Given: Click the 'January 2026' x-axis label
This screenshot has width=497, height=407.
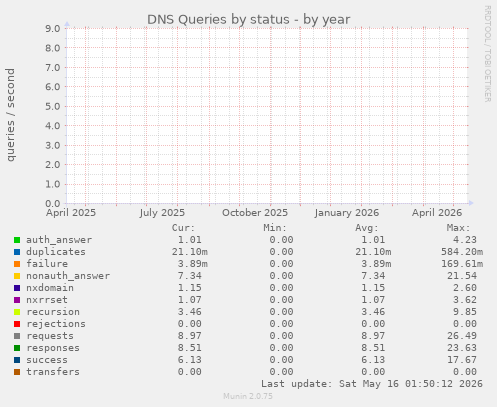Looking at the screenshot, I should click(347, 213).
